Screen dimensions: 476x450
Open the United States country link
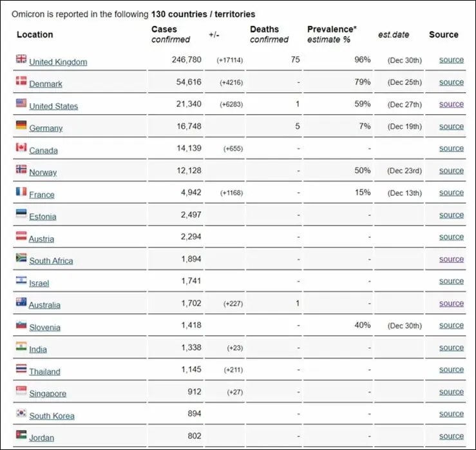(53, 106)
